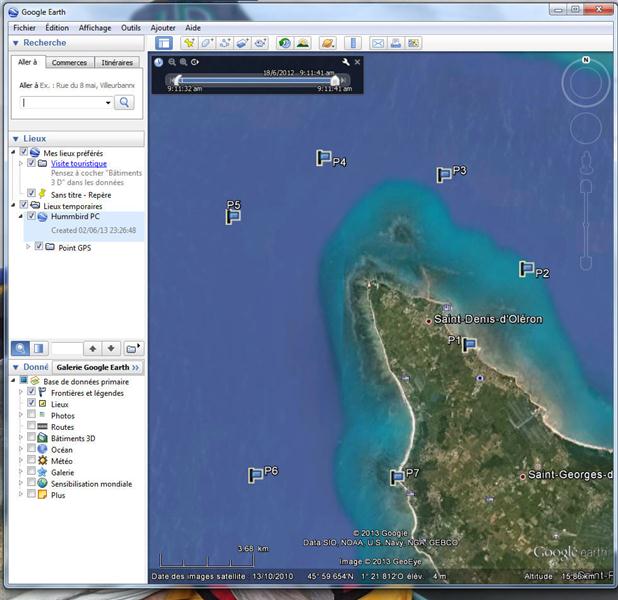Open the Fichier menu
This screenshot has width=618, height=600.
tap(24, 28)
